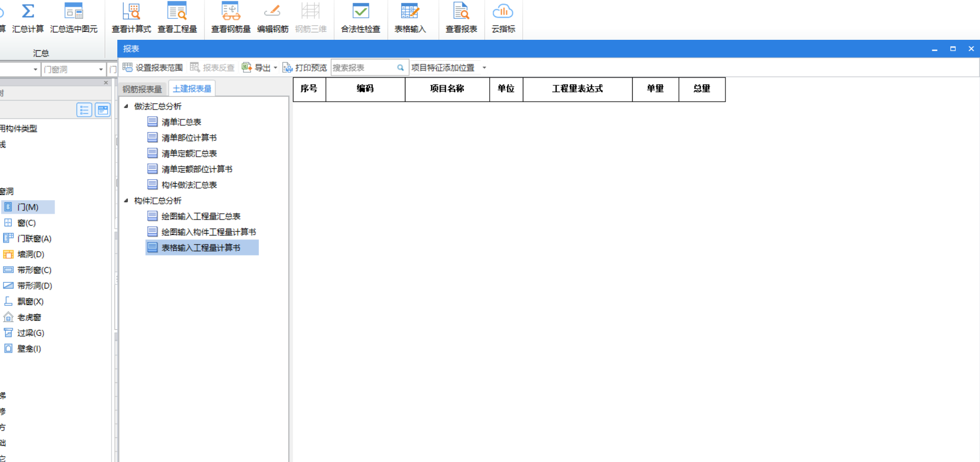Minimize the 报表 window

(x=934, y=49)
